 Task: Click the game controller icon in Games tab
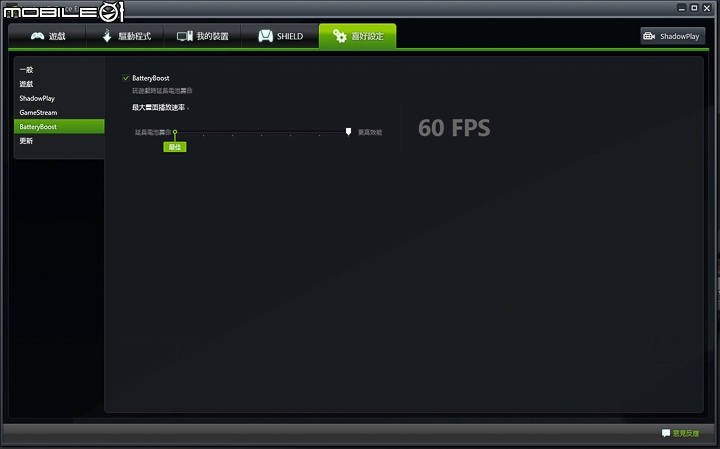pyautogui.click(x=37, y=36)
